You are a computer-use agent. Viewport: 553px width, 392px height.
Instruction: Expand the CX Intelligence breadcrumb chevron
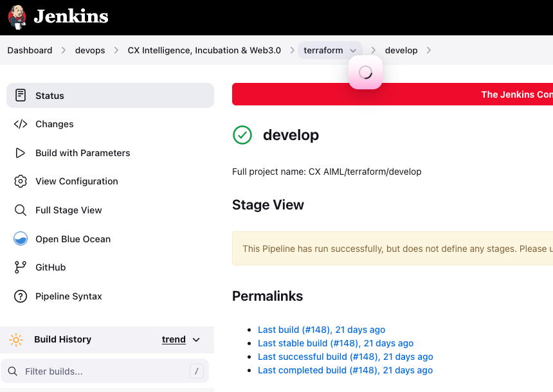tap(293, 50)
